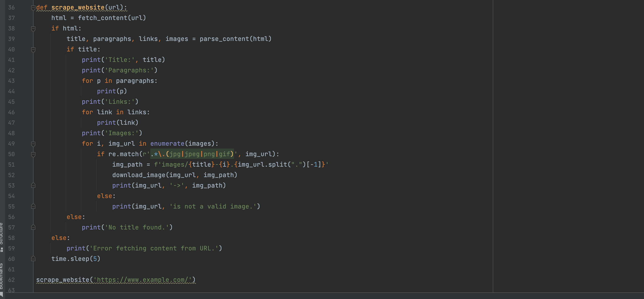The image size is (644, 299).
Task: Click the 'Links:' string literal
Action: click(120, 102)
